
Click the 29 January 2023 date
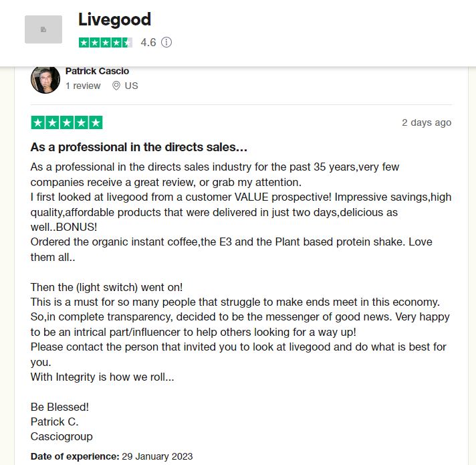(x=157, y=456)
